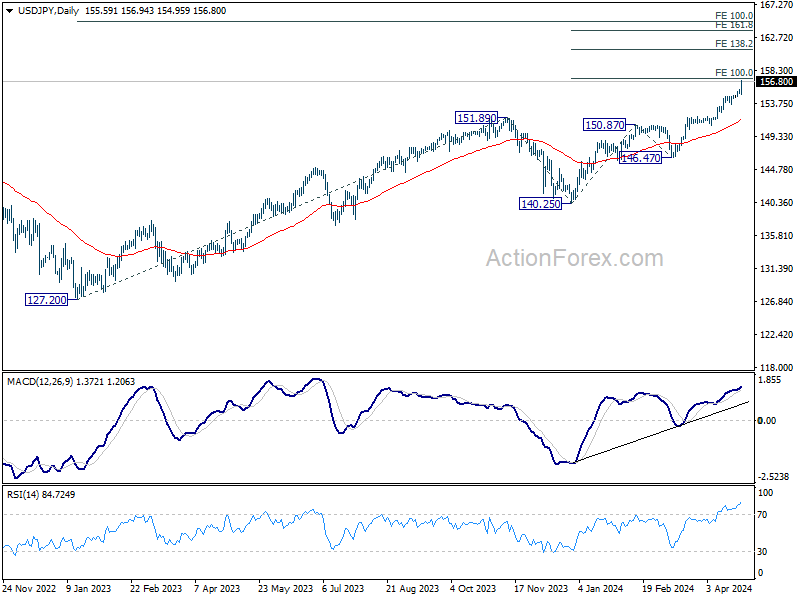Open the USDJPY symbol dropdown arrow
The image size is (800, 600).
[10, 11]
